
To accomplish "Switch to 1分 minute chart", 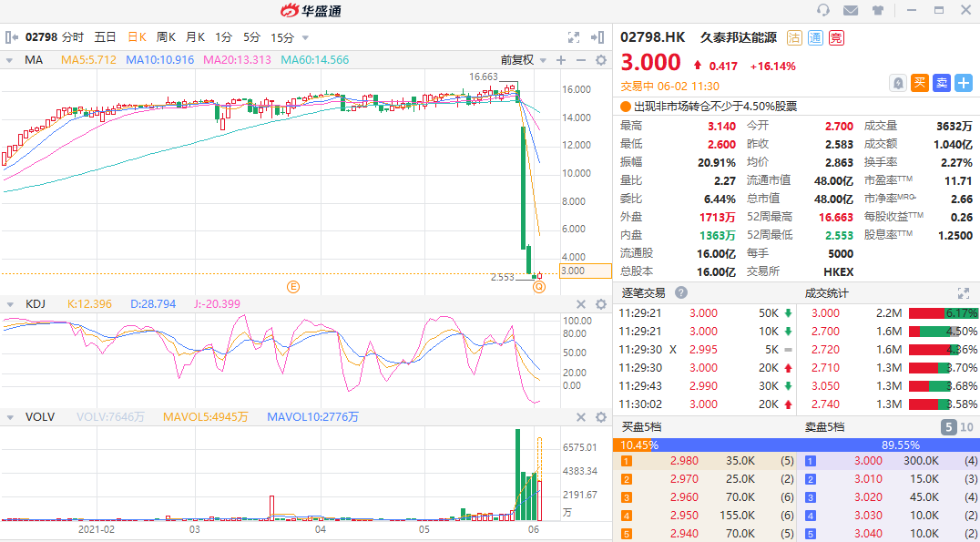I will [223, 37].
